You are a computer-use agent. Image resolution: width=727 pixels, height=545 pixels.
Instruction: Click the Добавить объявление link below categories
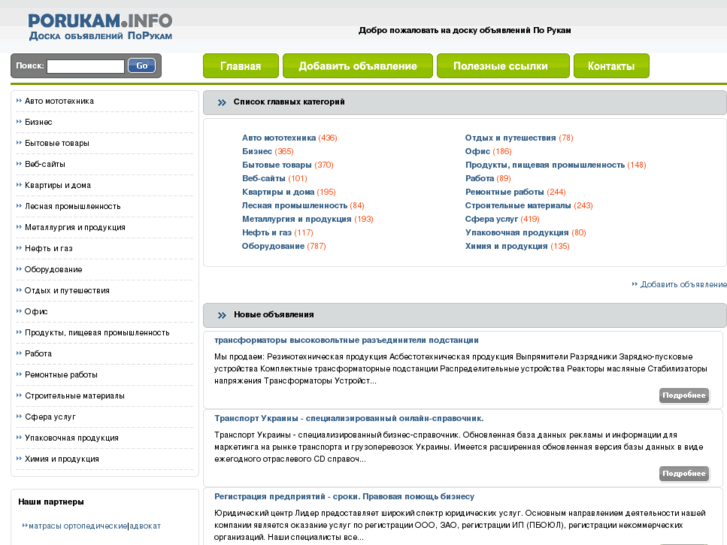tap(683, 284)
